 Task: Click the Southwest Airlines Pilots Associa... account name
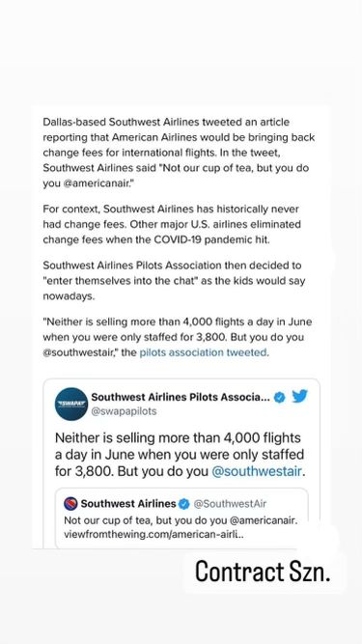coord(181,397)
